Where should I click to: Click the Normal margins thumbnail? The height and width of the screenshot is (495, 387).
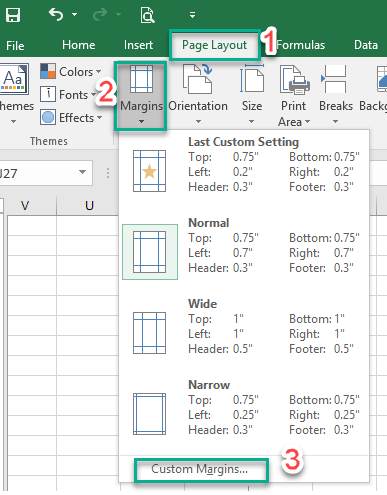(149, 252)
